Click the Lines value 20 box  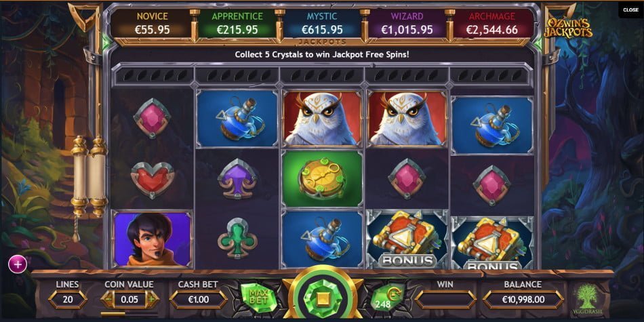tap(68, 300)
